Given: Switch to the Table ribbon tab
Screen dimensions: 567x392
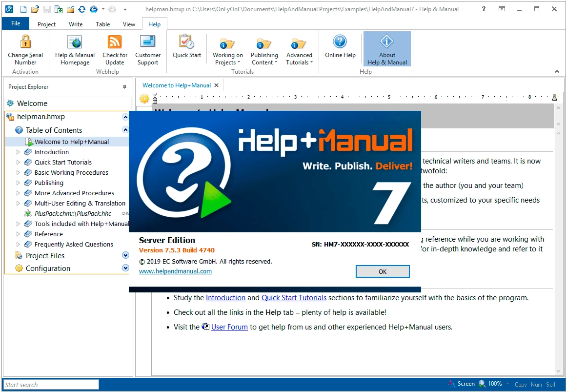Looking at the screenshot, I should pos(102,24).
